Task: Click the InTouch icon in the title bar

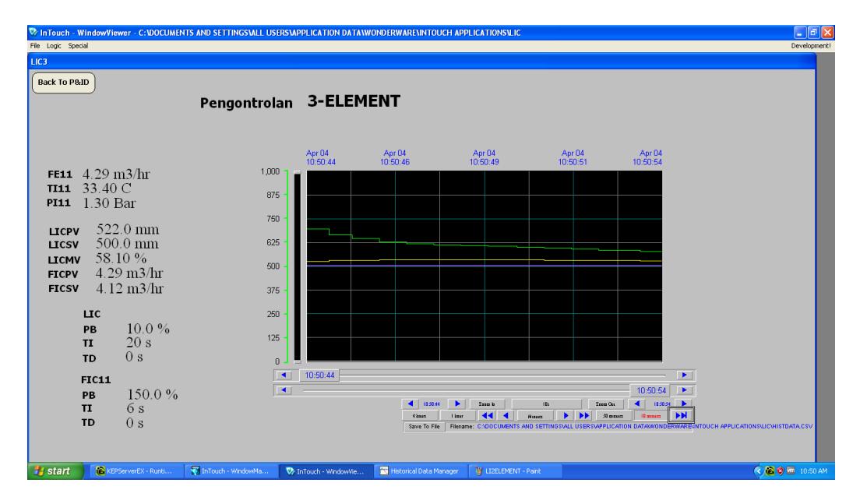Action: pos(33,33)
